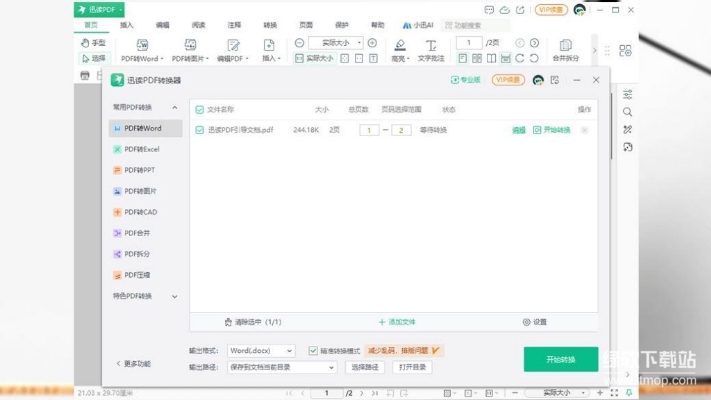This screenshot has height=400, width=711.
Task: Click the print icon below the ribbon
Action: click(x=85, y=75)
